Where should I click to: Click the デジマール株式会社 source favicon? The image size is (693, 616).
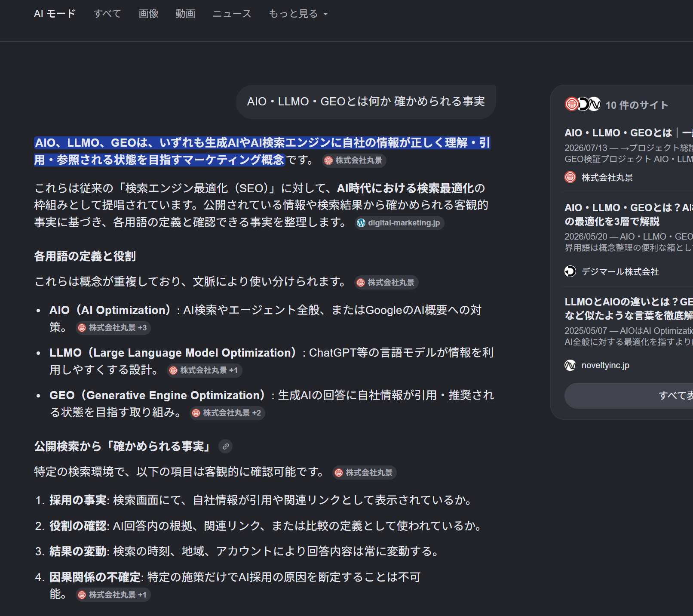point(570,271)
